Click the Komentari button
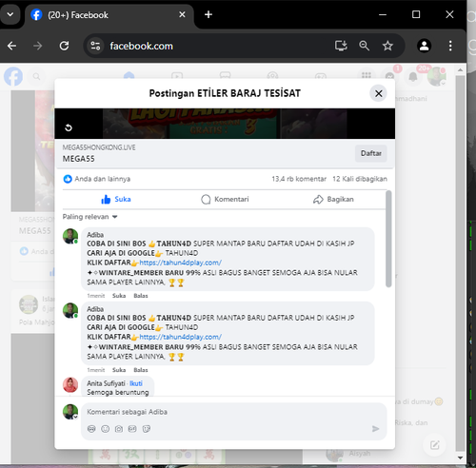Image resolution: width=476 pixels, height=468 pixels. (x=225, y=200)
